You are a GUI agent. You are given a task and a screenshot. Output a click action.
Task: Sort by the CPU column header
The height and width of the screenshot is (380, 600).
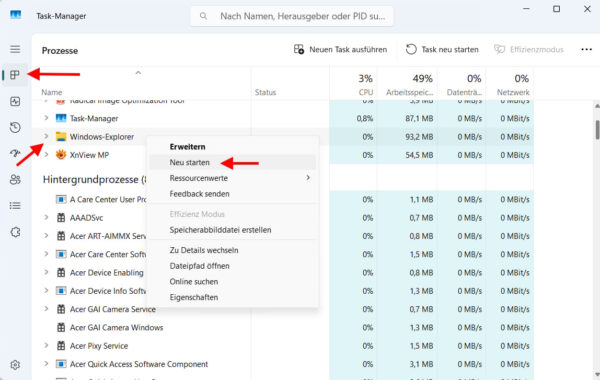pos(365,92)
